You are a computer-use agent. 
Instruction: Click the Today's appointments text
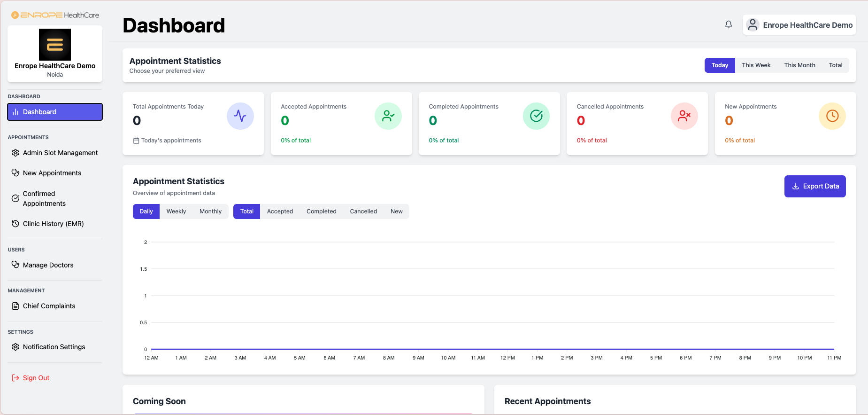(x=171, y=141)
